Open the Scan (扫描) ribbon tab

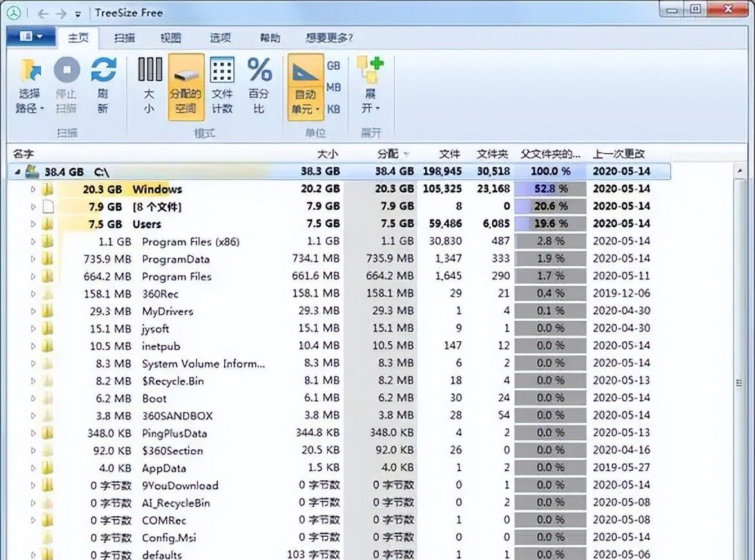click(x=124, y=37)
